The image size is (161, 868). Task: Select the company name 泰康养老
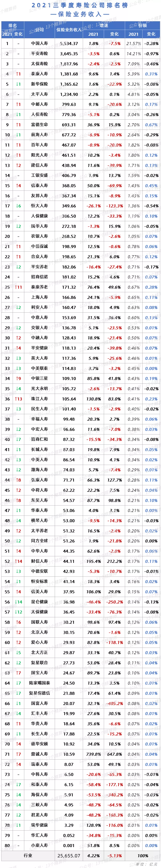point(40,287)
